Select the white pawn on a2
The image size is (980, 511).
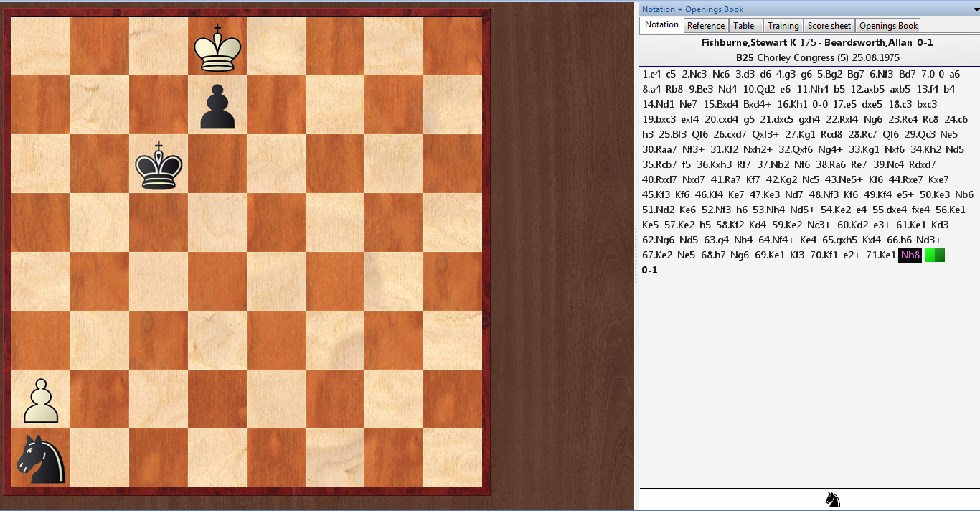coord(41,400)
